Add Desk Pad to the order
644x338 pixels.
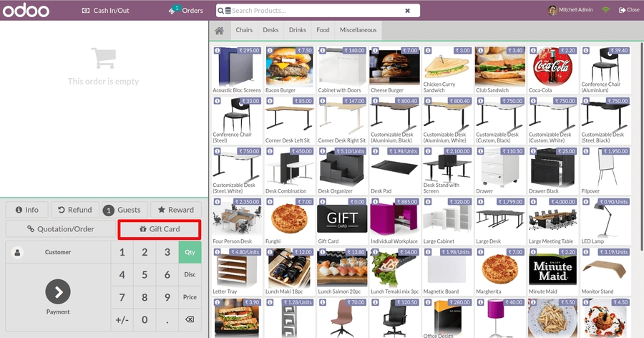(394, 170)
